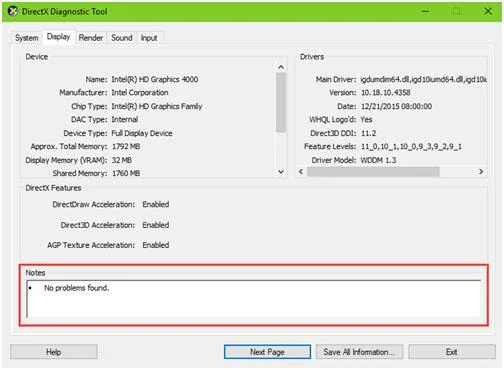
Task: Click the Next Page button
Action: point(267,352)
